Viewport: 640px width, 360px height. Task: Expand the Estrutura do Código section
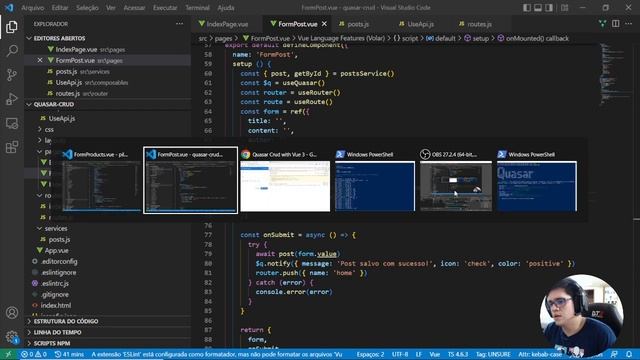(x=66, y=321)
